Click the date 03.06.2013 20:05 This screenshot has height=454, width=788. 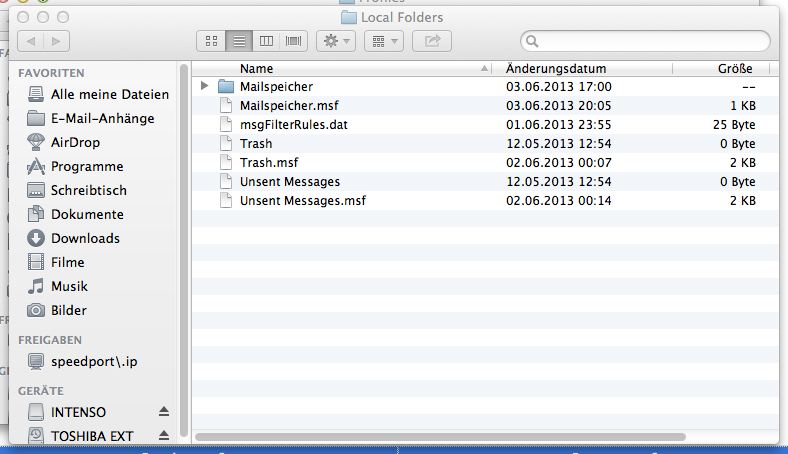click(x=558, y=106)
